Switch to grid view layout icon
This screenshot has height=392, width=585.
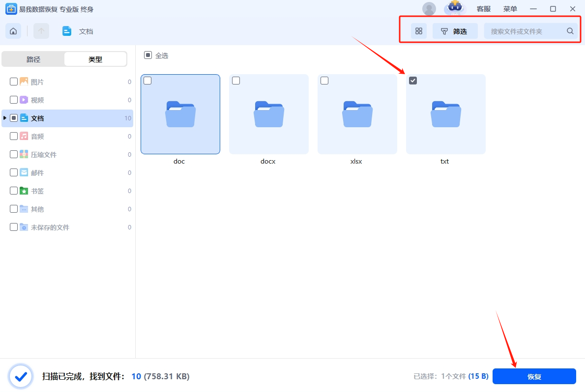[419, 31]
